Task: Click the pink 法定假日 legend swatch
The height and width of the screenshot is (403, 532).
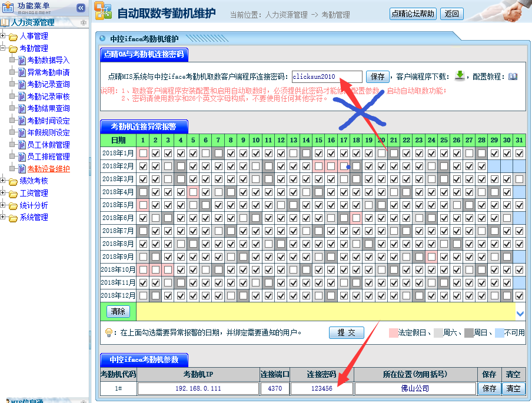Action: 393,333
